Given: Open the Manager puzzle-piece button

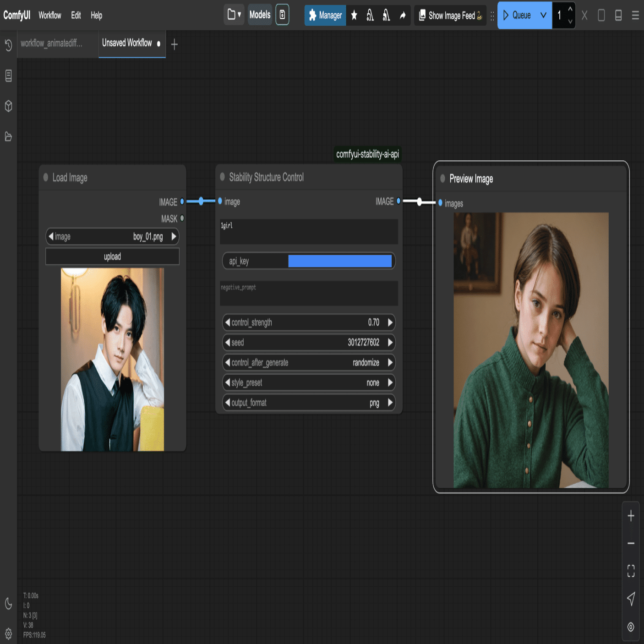Looking at the screenshot, I should [x=325, y=16].
